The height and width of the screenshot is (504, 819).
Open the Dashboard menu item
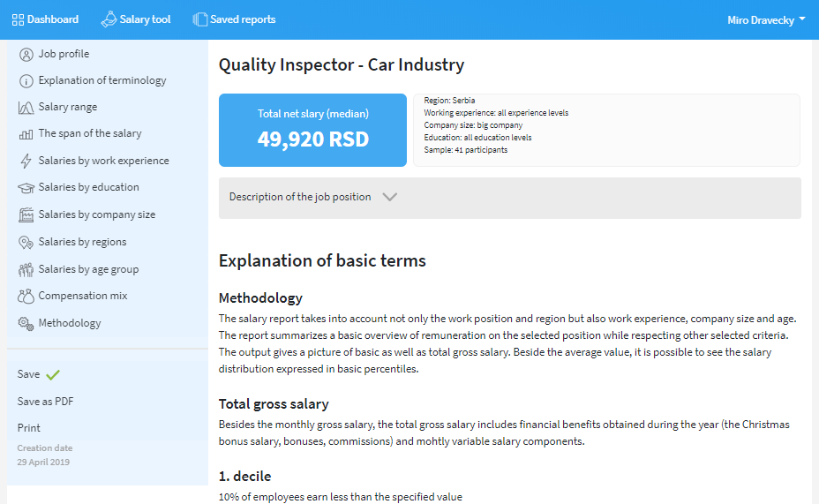pyautogui.click(x=45, y=19)
